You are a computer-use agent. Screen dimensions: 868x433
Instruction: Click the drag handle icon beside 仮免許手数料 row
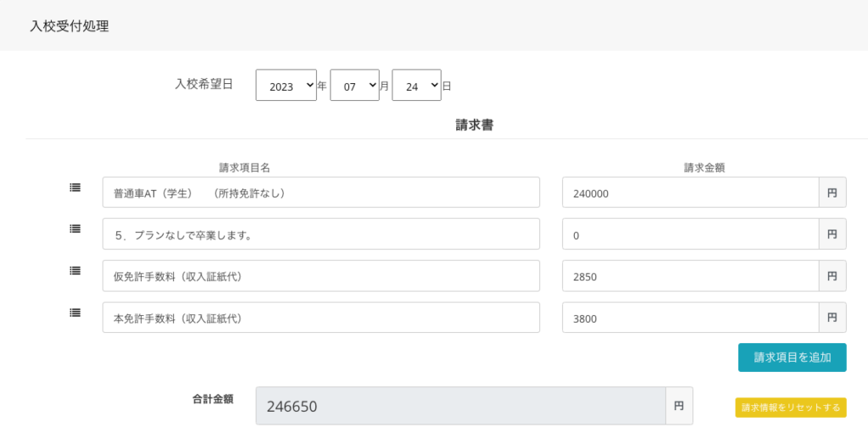click(75, 270)
